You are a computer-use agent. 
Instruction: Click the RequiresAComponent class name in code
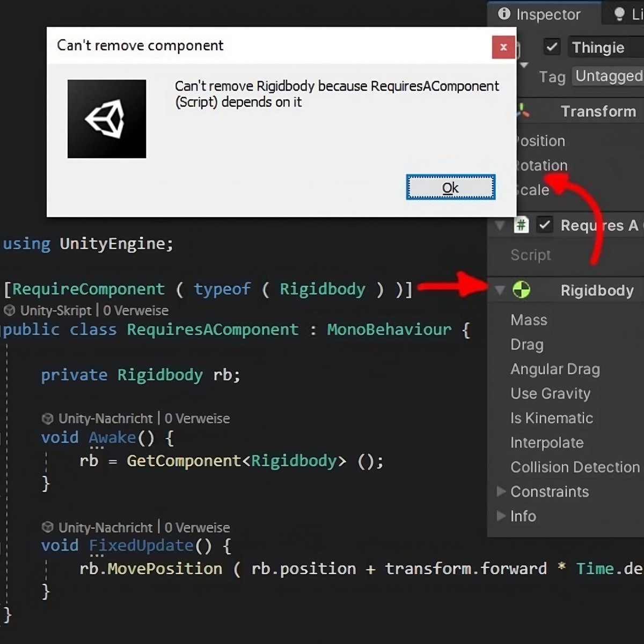point(213,330)
